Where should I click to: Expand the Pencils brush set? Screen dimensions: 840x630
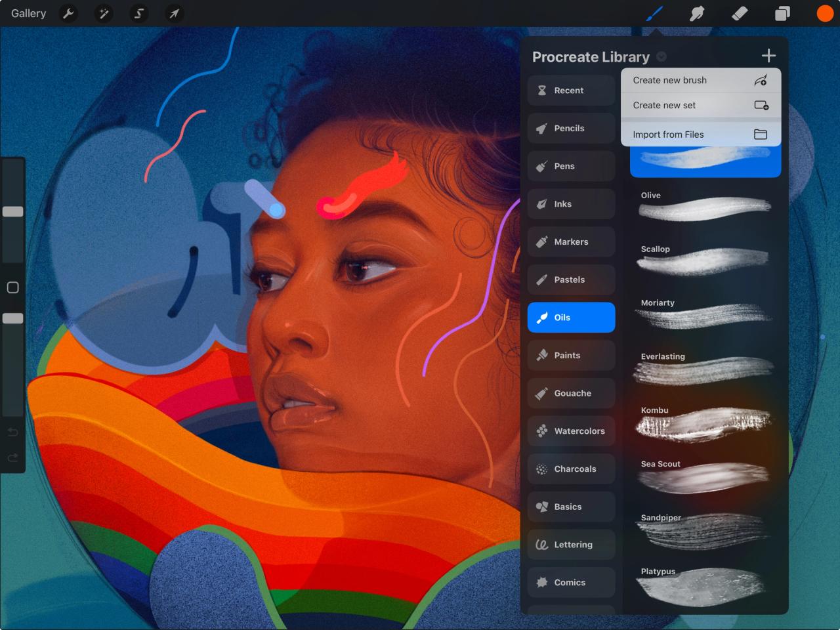click(x=570, y=128)
